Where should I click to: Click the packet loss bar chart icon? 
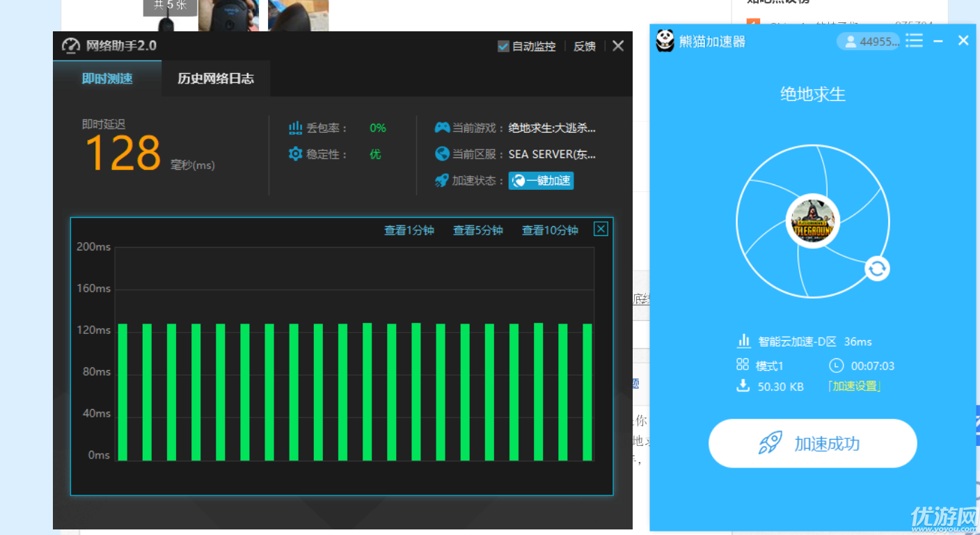click(295, 128)
